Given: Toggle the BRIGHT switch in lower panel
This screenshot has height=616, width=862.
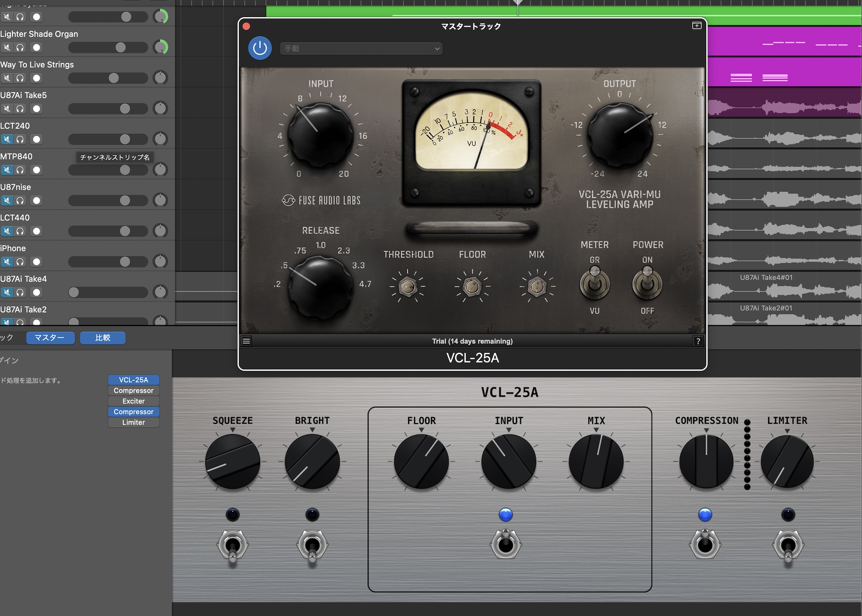Looking at the screenshot, I should point(312,546).
